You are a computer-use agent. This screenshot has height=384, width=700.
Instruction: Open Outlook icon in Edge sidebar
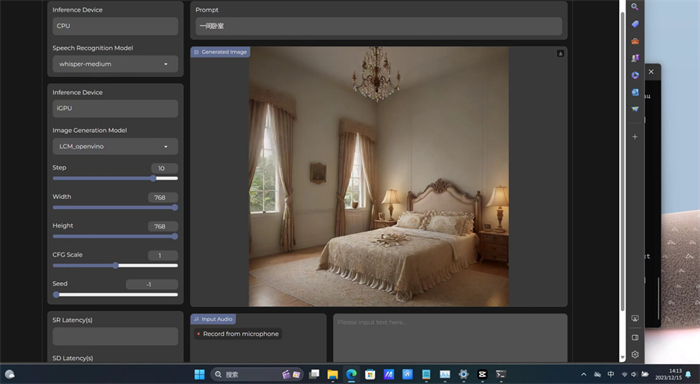click(635, 92)
